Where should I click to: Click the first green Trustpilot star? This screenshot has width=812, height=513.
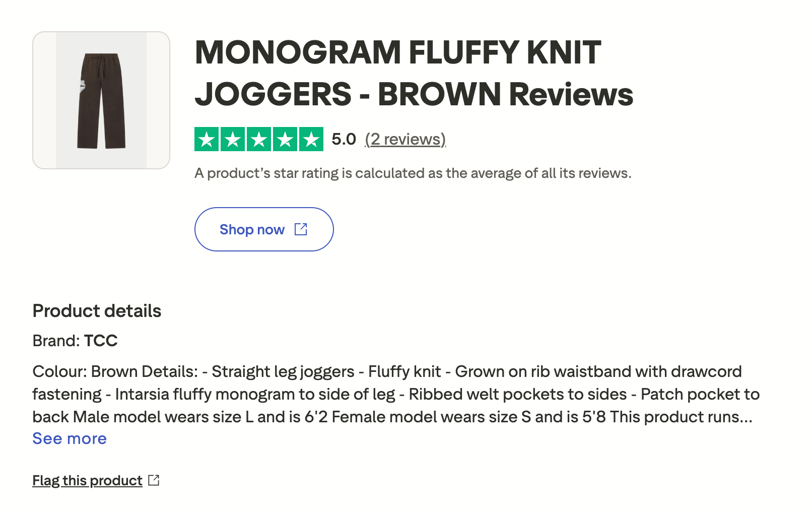pos(207,139)
